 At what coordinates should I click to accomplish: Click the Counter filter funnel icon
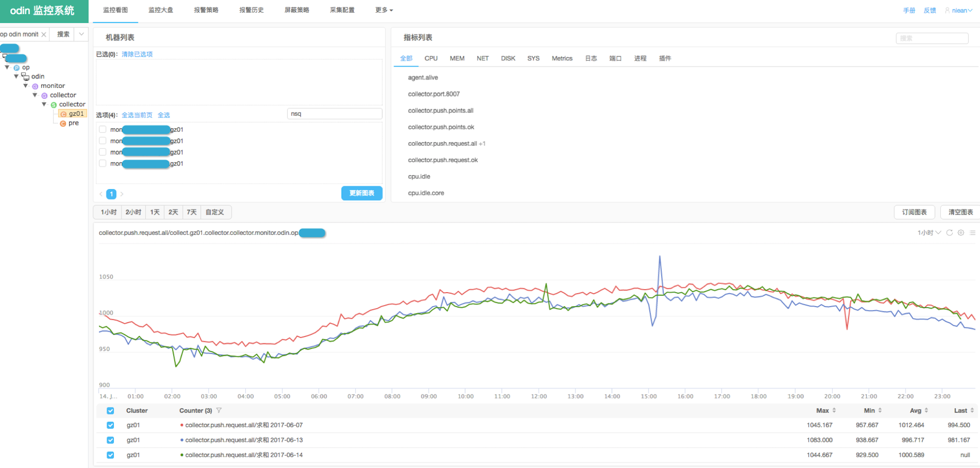tap(219, 410)
